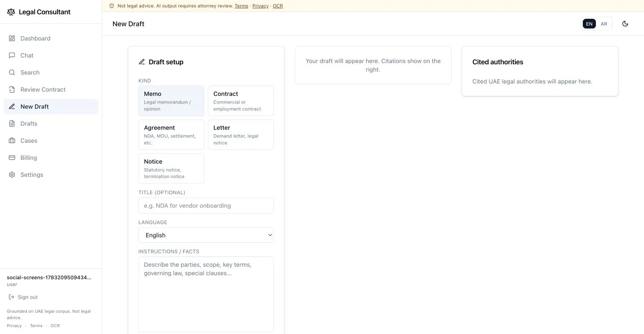Screen dimensions: 644x334
Task: Open Drafts list from sidebar
Action: pyautogui.click(x=51, y=124)
